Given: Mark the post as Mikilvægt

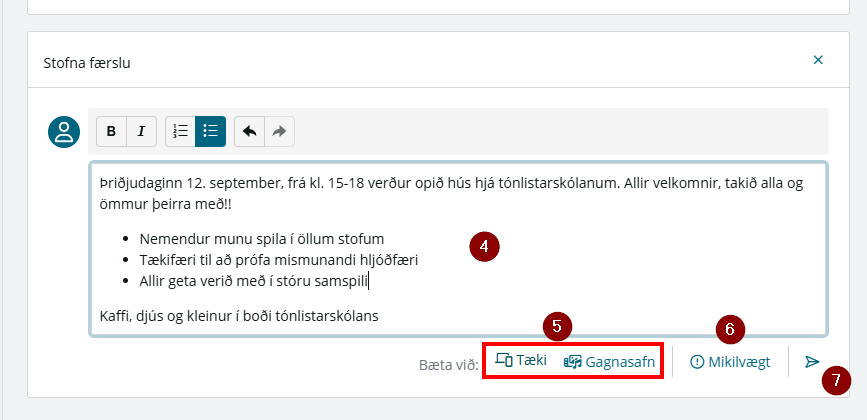Looking at the screenshot, I should [730, 362].
